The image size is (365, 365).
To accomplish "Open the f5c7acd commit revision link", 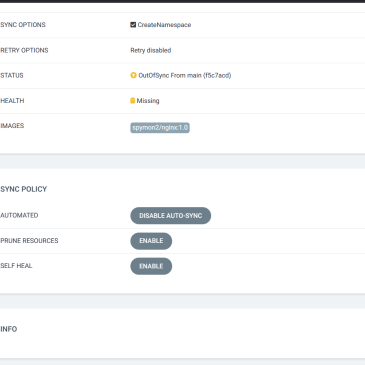I will pyautogui.click(x=216, y=75).
